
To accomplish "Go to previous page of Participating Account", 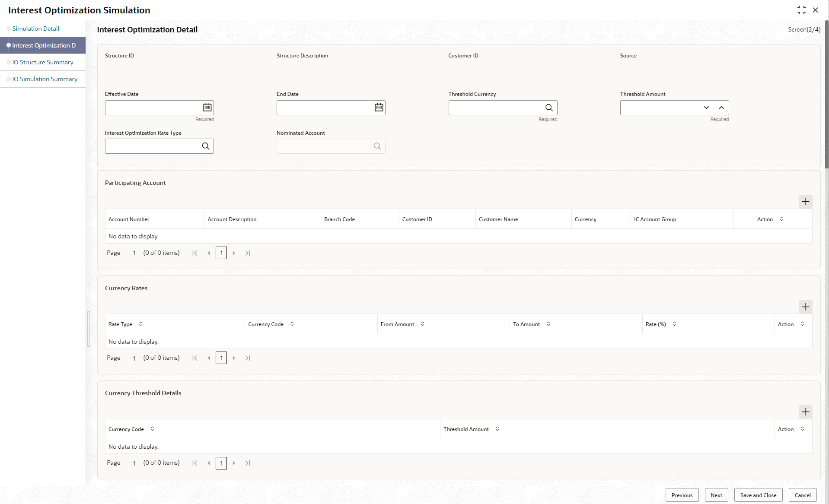I will coord(209,253).
